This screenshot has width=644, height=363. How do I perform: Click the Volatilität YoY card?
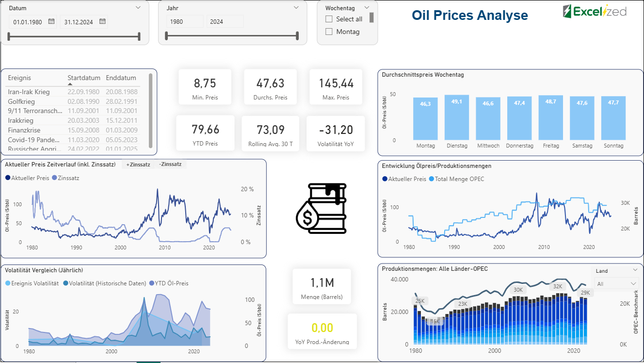[335, 133]
